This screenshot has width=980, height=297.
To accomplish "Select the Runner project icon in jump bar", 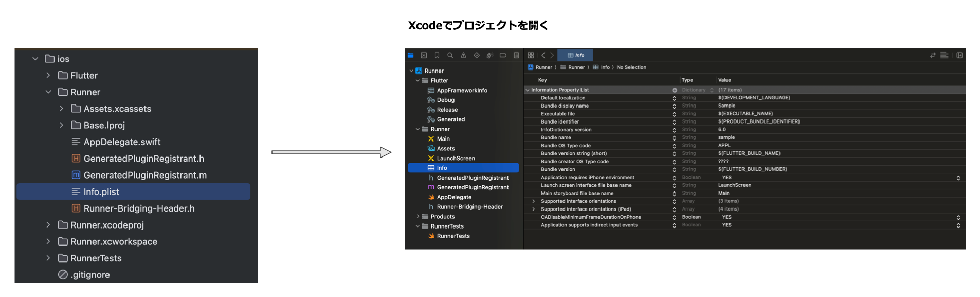I will click(531, 67).
